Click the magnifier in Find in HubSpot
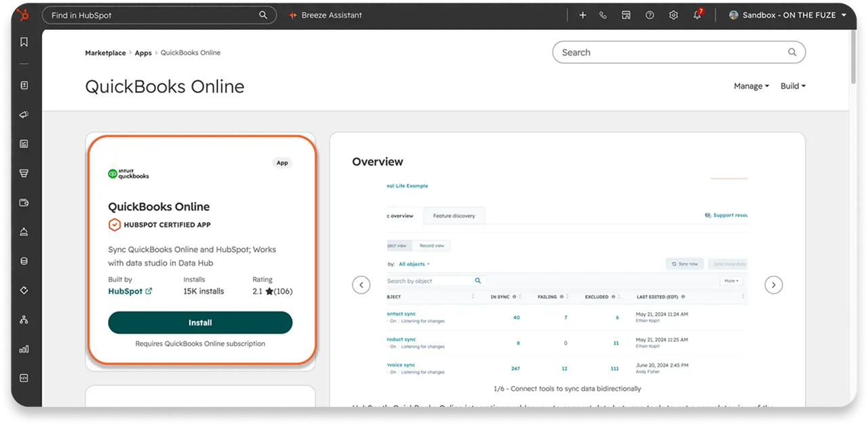 click(263, 15)
